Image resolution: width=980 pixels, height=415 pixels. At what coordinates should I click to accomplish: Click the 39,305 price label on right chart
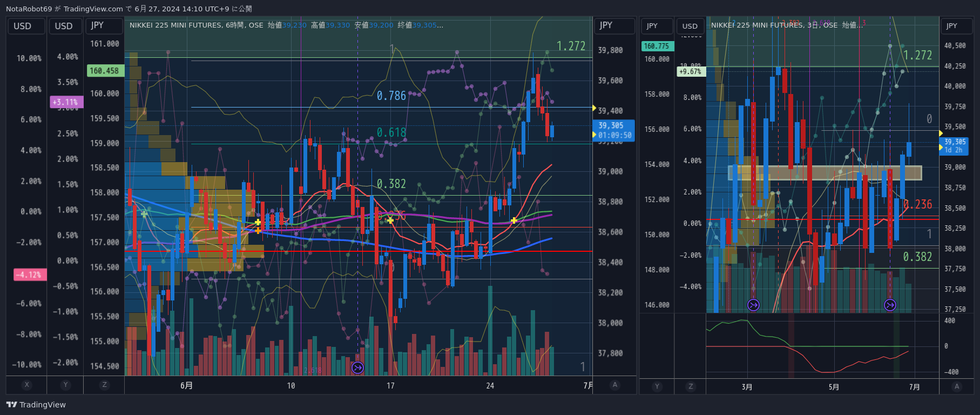(x=955, y=146)
